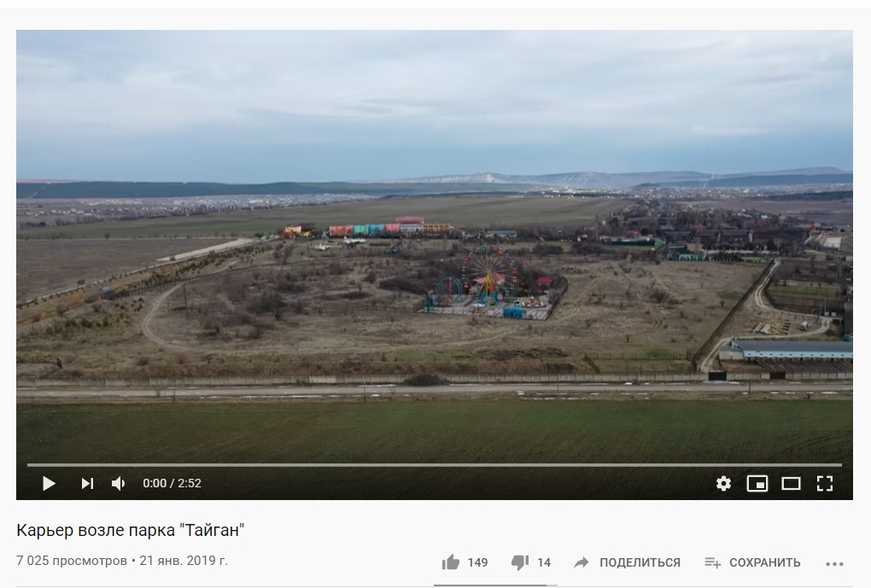The height and width of the screenshot is (588, 871).
Task: Open the three-dot more actions menu
Action: pos(834,563)
